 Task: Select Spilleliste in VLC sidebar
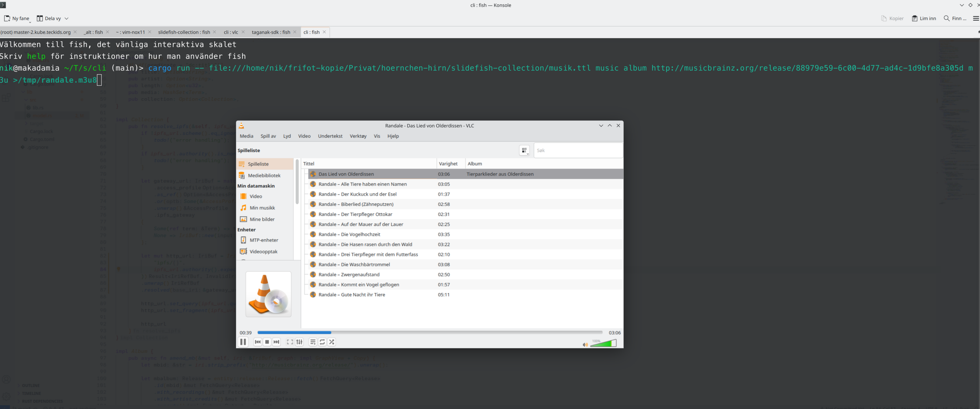click(265, 164)
